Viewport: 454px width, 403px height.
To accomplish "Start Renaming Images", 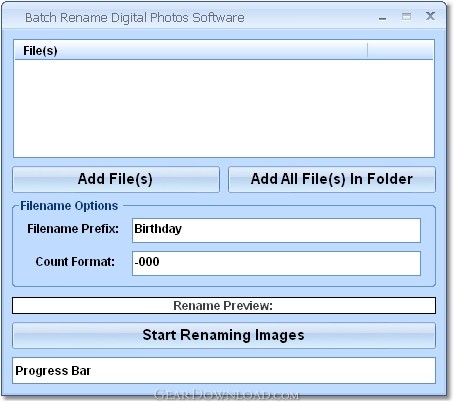I will pos(224,335).
